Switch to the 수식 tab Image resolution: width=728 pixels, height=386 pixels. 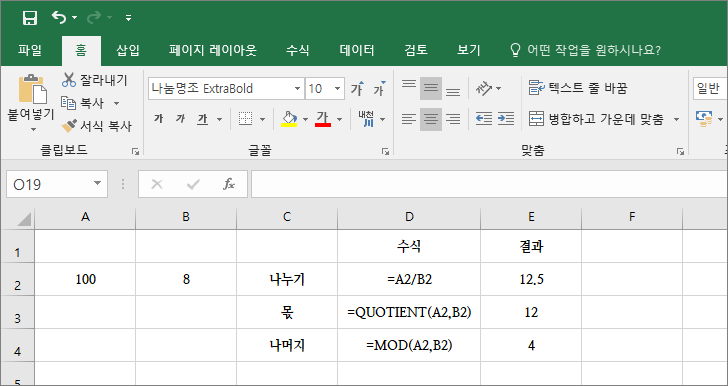[298, 50]
